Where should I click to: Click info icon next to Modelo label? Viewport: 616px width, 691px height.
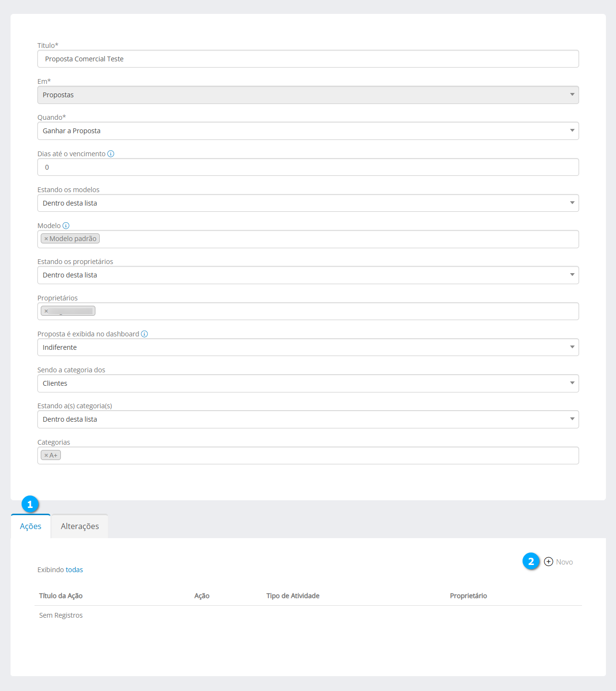66,226
